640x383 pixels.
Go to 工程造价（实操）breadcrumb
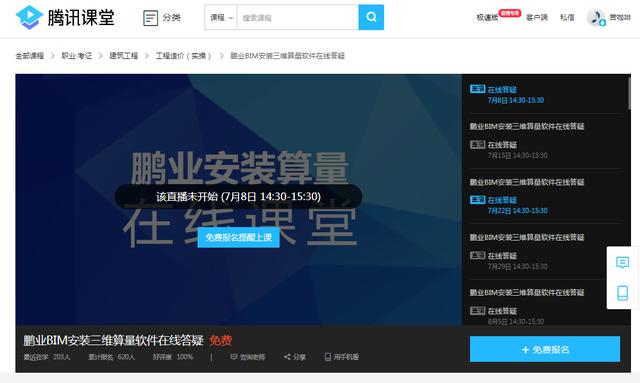coord(183,56)
